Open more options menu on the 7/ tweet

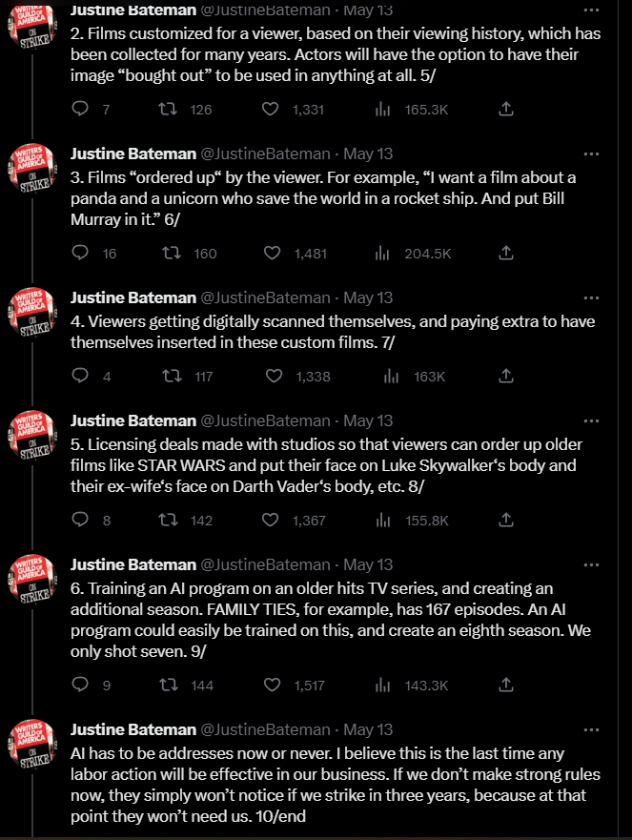(x=591, y=297)
